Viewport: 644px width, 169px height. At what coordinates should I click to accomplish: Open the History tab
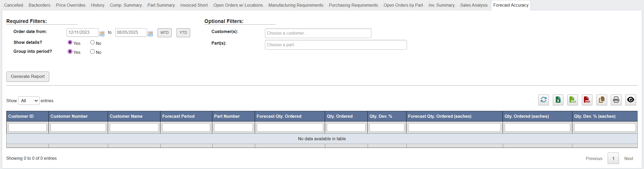pos(98,5)
